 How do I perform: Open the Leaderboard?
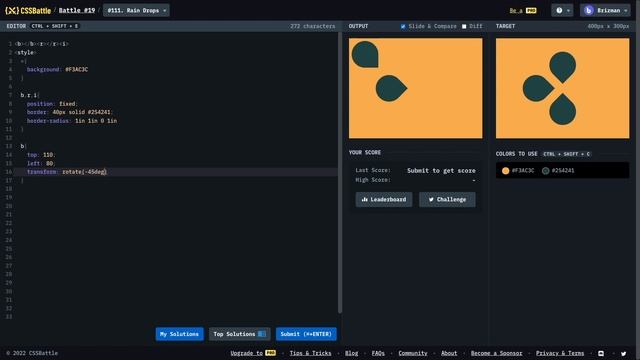coord(384,200)
